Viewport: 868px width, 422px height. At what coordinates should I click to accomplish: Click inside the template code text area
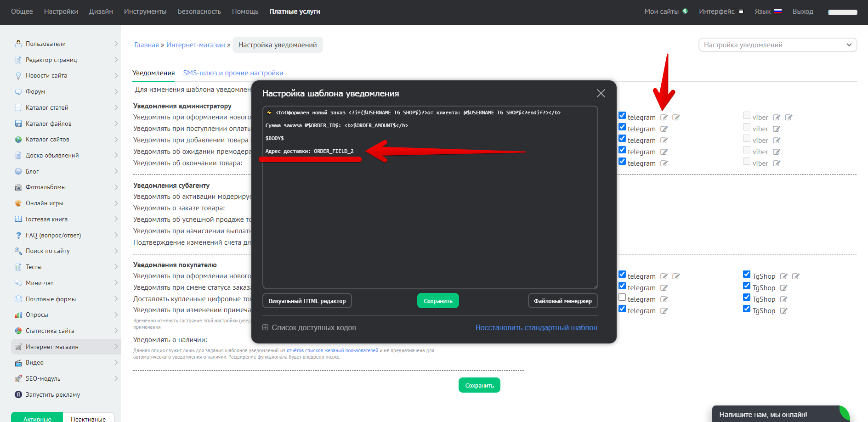pos(430,220)
